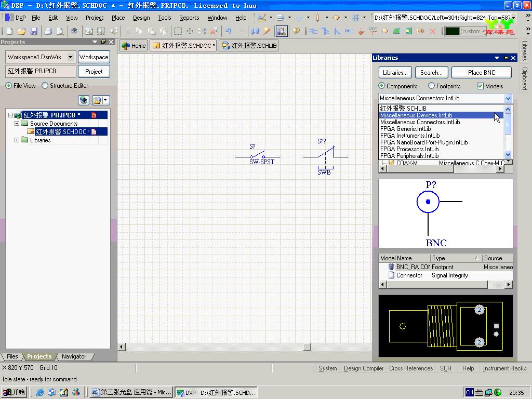Click the Design Compiler status bar button
Viewport: 532px width, 399px height.
363,368
